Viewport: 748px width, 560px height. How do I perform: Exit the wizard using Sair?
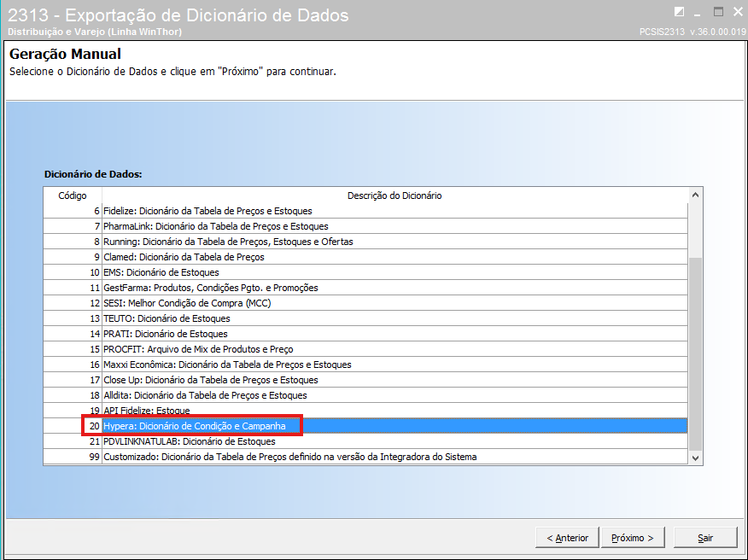(705, 538)
